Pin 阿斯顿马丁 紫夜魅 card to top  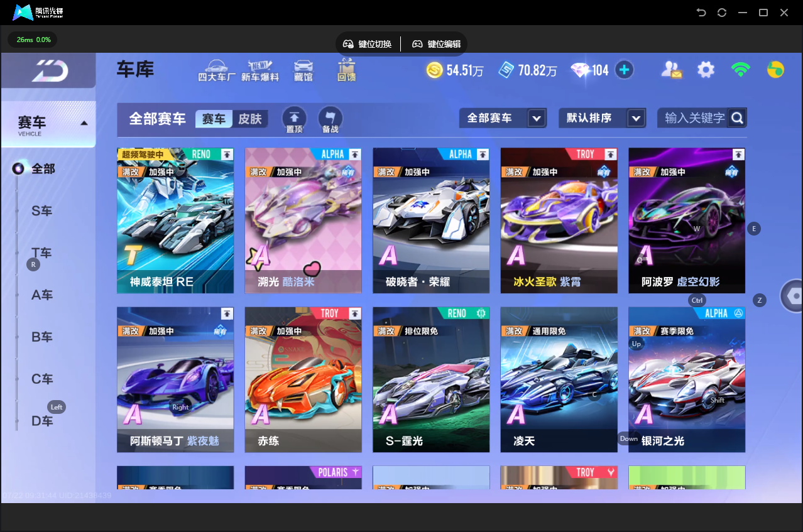(x=227, y=313)
